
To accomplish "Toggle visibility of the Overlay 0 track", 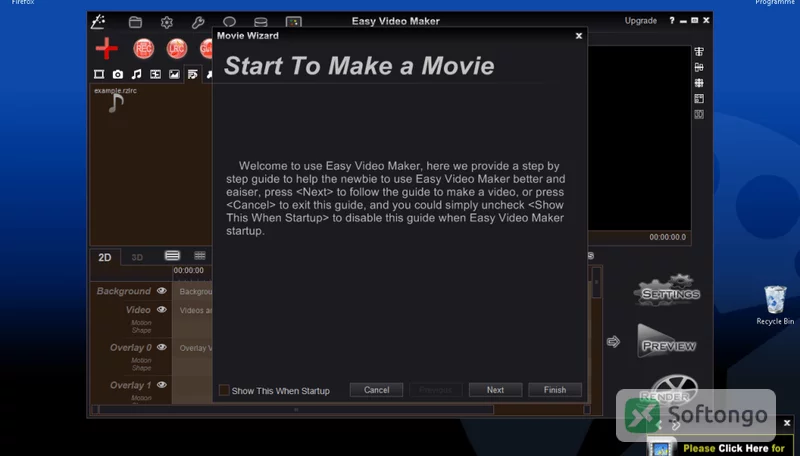I will coord(162,347).
